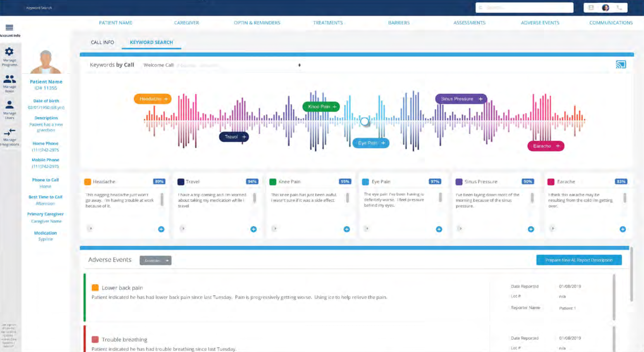
Task: Click the Travel tag on waveform
Action: pos(234,137)
